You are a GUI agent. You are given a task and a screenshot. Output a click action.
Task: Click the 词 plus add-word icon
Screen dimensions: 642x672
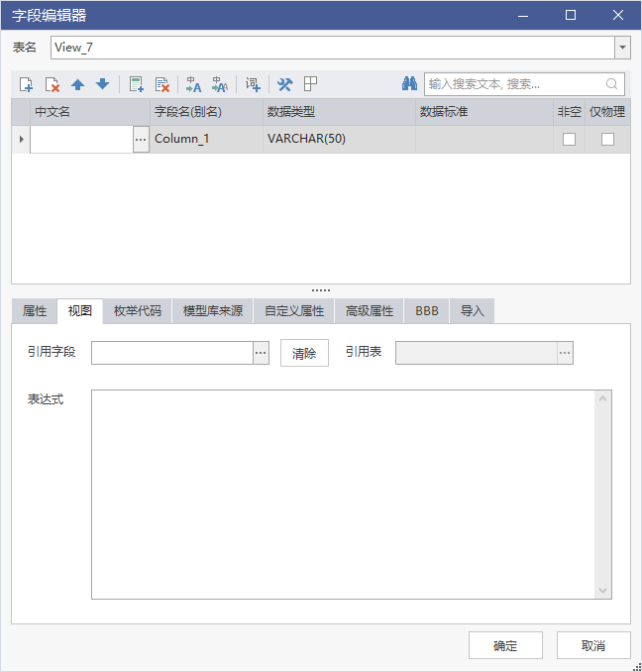(253, 84)
